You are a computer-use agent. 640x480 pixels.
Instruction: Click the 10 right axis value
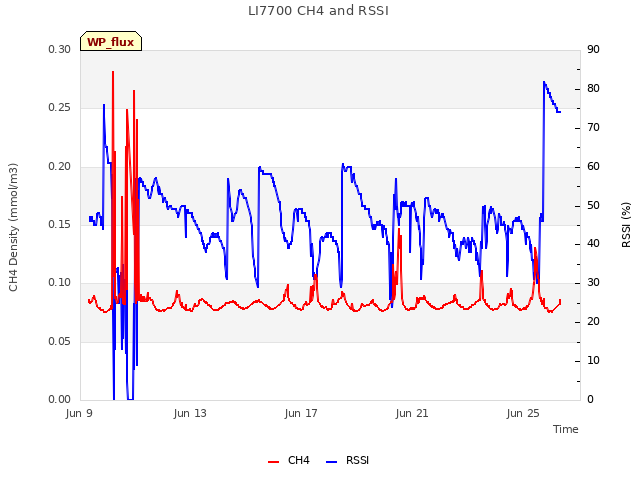pyautogui.click(x=593, y=360)
